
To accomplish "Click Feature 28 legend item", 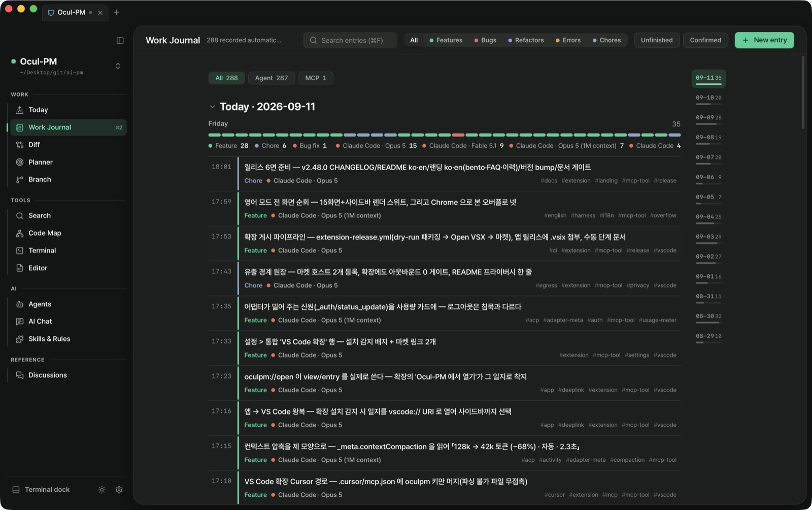I will click(228, 146).
